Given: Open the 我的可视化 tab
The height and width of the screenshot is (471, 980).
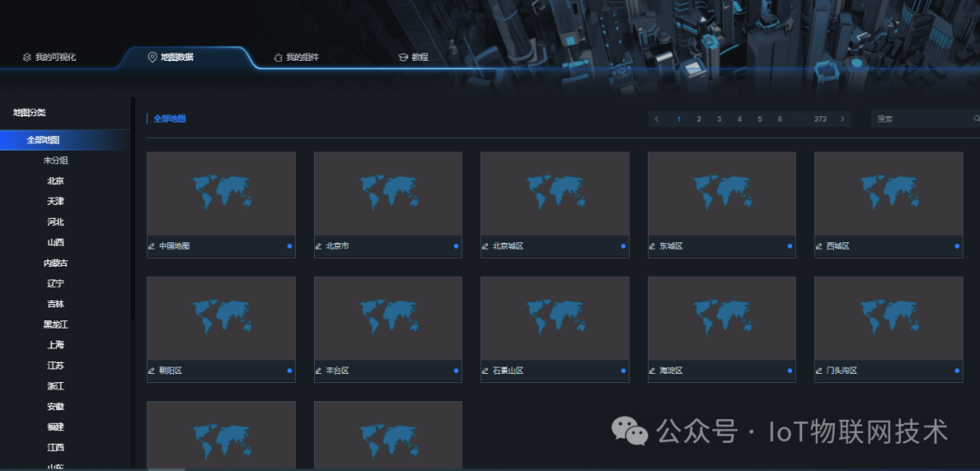Looking at the screenshot, I should [49, 57].
